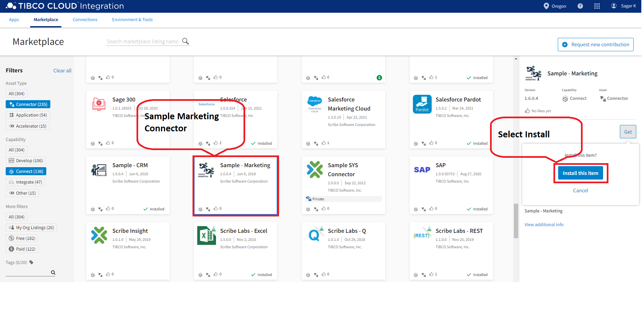Toggle the More filters All (304) filter
The width and height of the screenshot is (644, 336).
16,217
